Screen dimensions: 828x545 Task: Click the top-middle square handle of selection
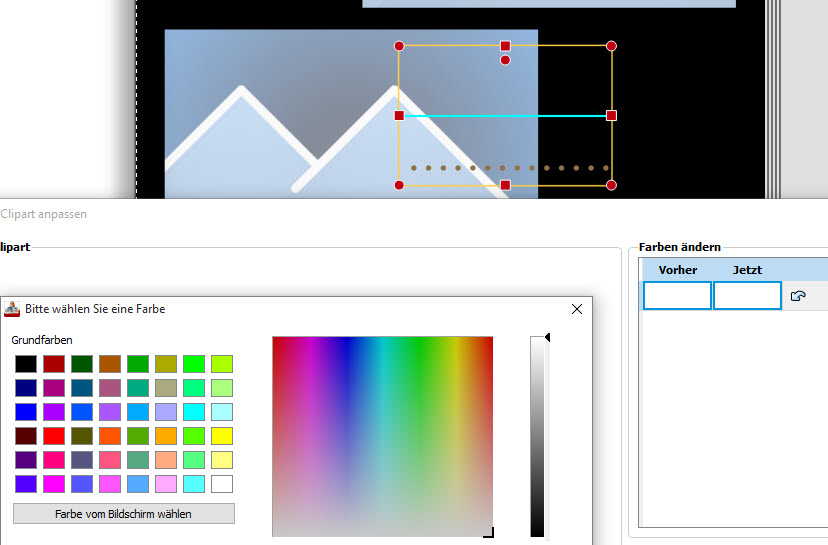[x=505, y=46]
